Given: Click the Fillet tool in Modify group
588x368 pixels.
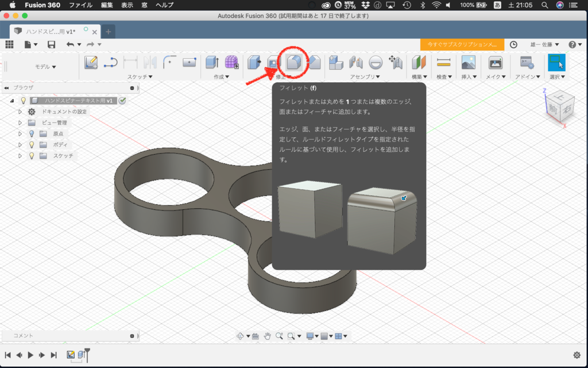Looking at the screenshot, I should coord(294,62).
